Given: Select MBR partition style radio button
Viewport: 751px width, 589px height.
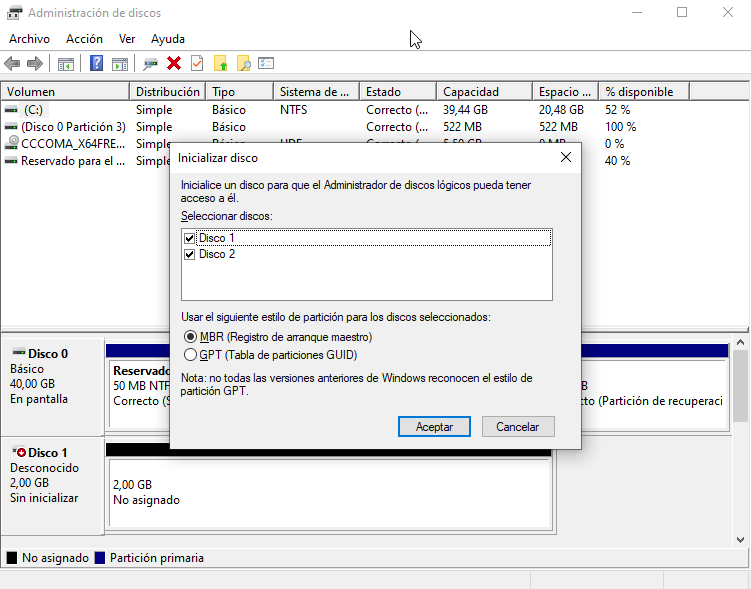Looking at the screenshot, I should point(191,338).
